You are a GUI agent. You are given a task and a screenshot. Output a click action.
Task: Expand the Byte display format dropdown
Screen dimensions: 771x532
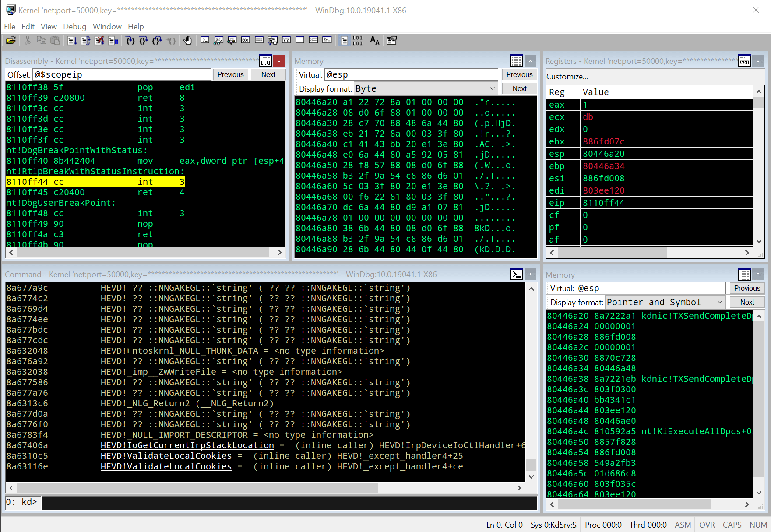click(492, 88)
